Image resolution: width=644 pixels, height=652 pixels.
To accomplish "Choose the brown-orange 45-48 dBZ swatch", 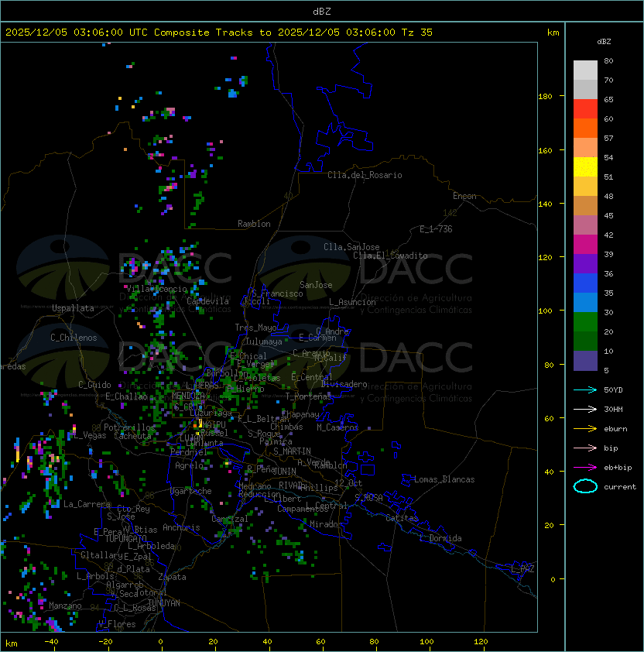I will coord(585,205).
